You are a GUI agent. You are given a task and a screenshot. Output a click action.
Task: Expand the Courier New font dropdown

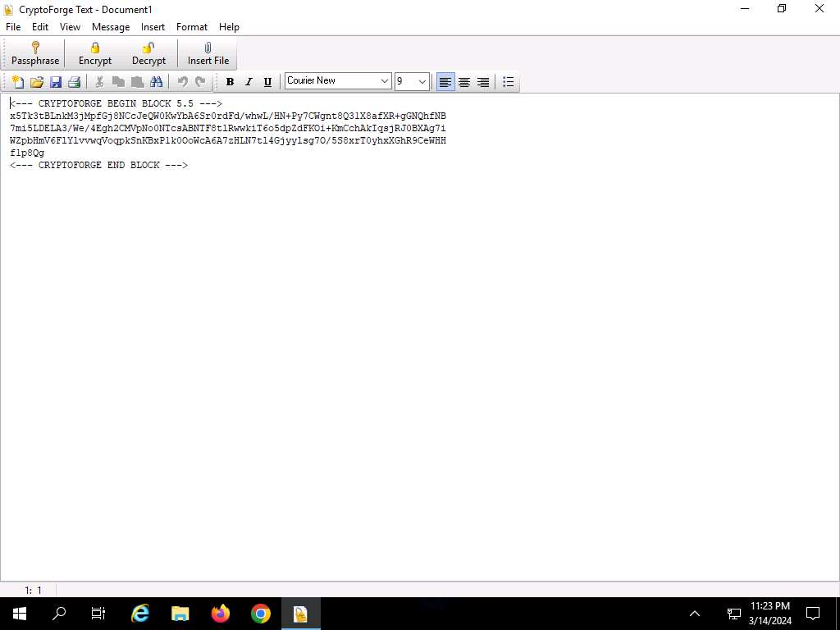[385, 81]
